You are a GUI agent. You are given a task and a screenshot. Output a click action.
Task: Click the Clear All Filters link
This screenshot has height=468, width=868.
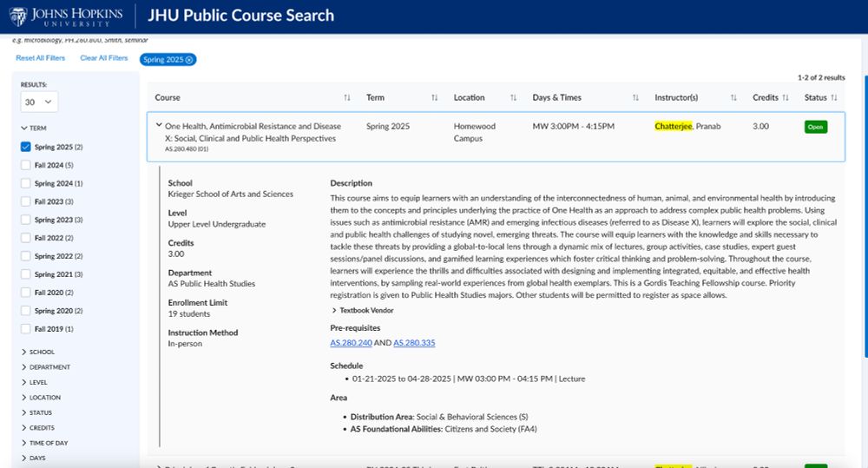104,58
